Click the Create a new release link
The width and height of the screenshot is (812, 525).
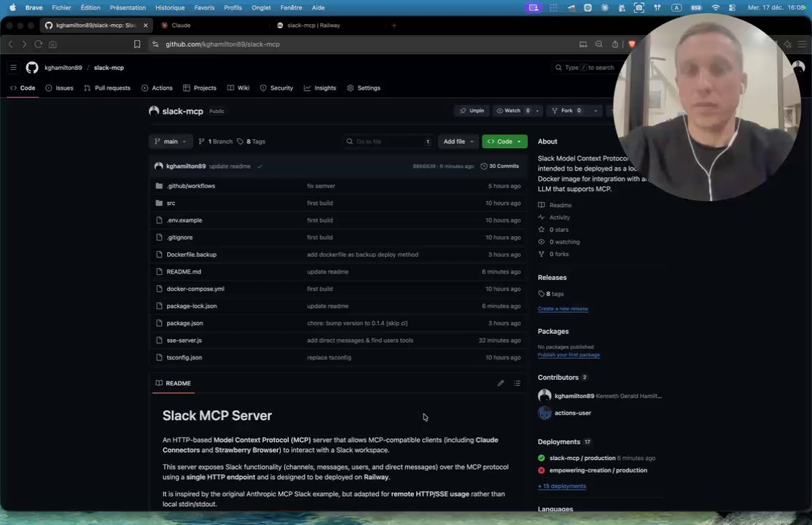click(x=563, y=309)
